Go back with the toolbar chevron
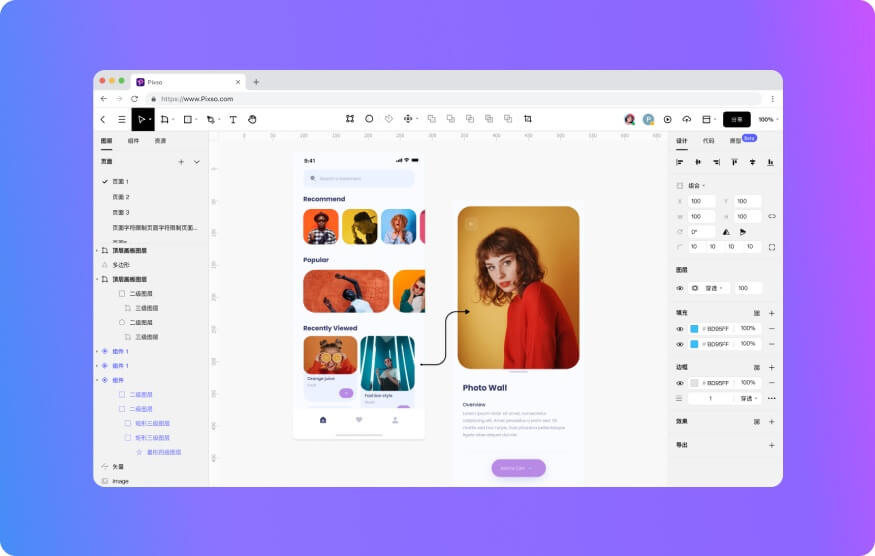Screen dimensions: 875x556 103,119
